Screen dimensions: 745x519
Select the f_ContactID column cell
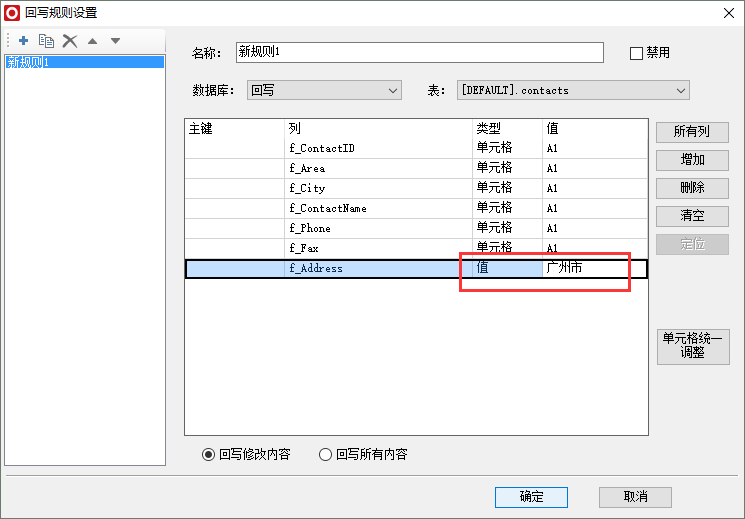coord(378,148)
